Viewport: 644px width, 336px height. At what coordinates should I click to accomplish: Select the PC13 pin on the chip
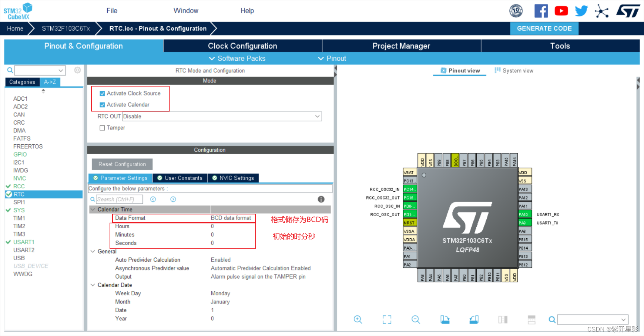pos(410,181)
